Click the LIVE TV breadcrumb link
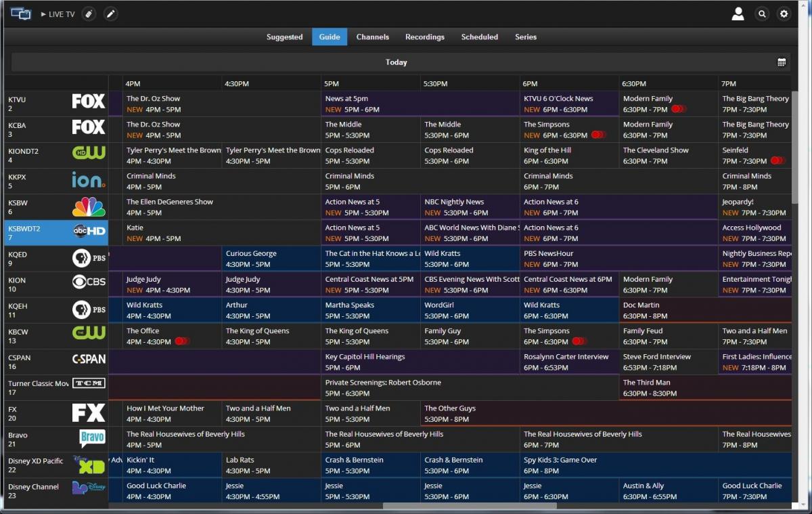Image resolution: width=812 pixels, height=514 pixels. pos(58,14)
